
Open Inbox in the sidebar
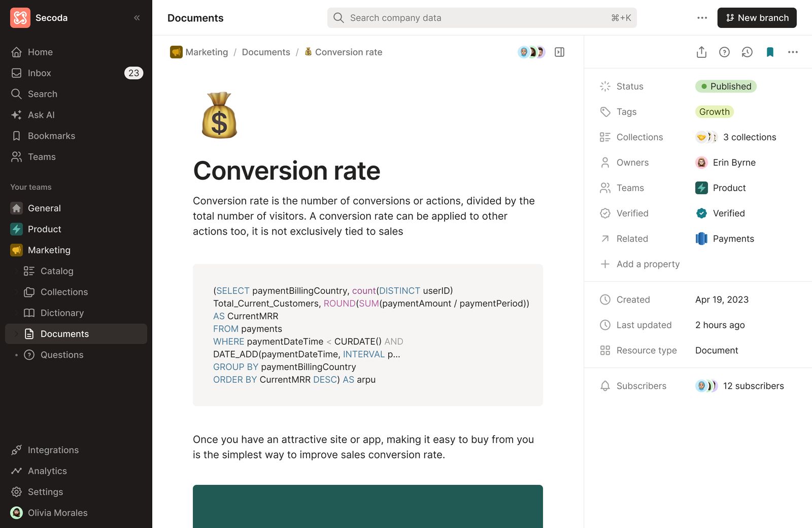(x=40, y=73)
